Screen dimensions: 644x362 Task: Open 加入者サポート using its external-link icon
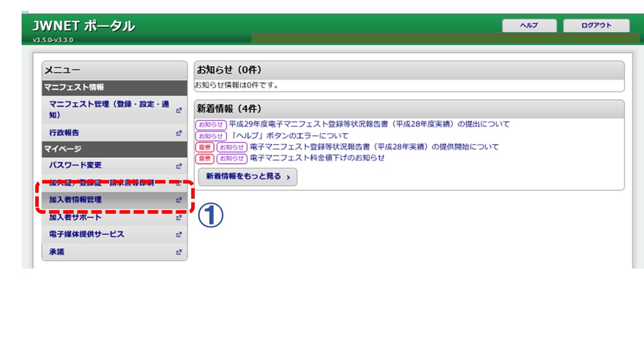tap(179, 218)
